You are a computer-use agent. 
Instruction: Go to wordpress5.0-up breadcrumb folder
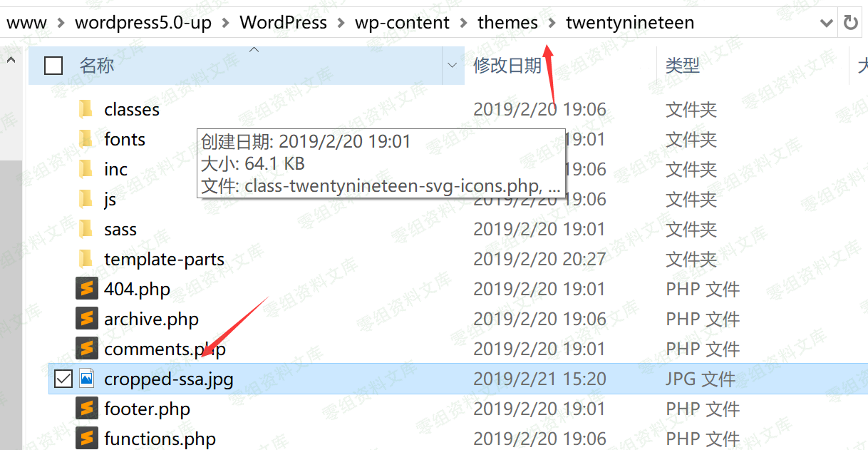click(x=143, y=23)
